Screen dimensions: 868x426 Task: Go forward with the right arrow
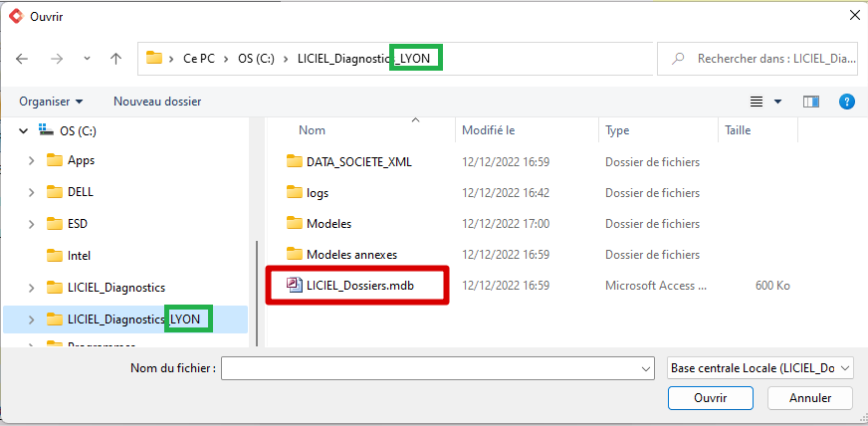coord(57,59)
